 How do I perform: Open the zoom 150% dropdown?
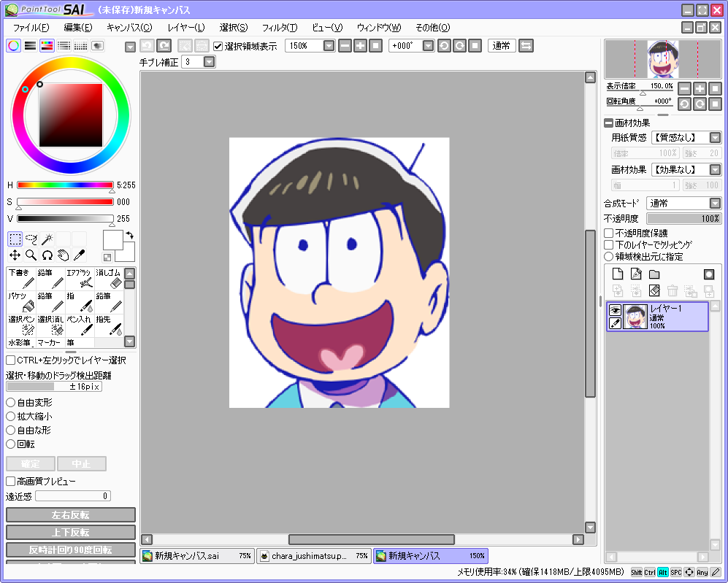pos(329,45)
